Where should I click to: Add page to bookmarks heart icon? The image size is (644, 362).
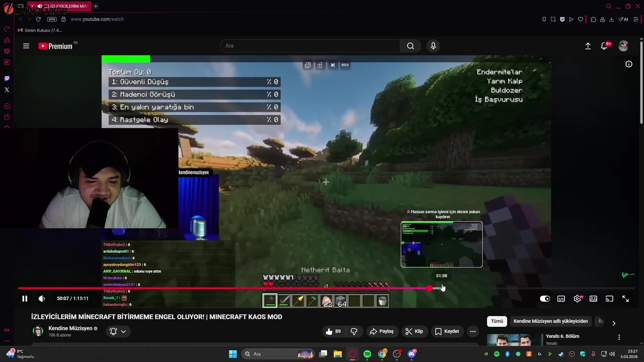click(x=580, y=19)
